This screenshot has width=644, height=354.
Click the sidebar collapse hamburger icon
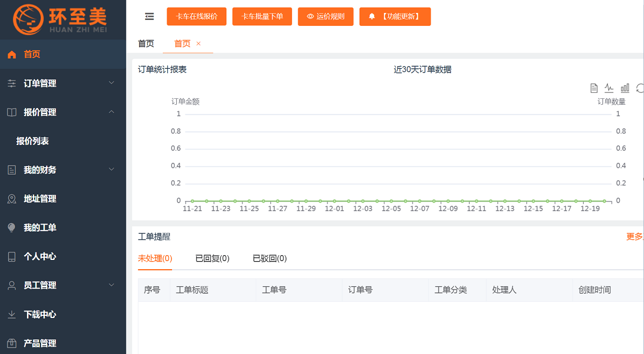point(149,16)
